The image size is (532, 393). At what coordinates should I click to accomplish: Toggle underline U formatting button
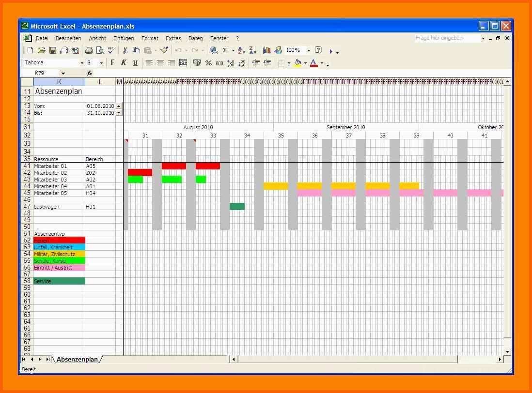(135, 63)
